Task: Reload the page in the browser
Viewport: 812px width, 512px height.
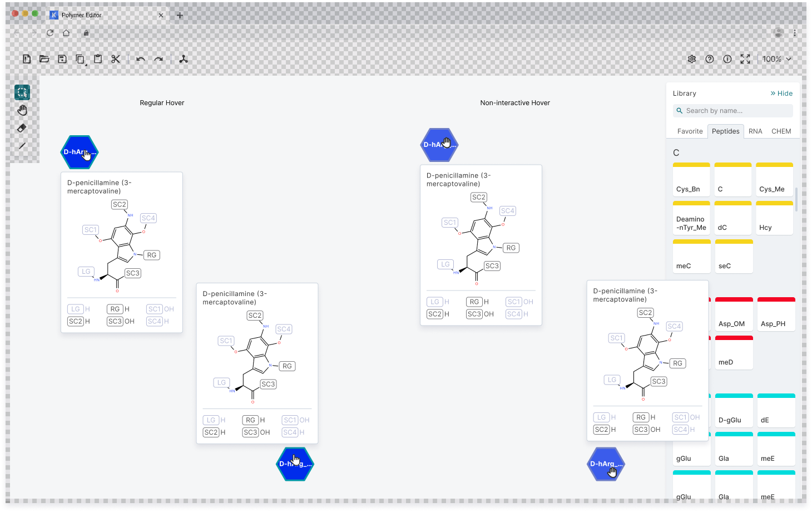Action: tap(50, 33)
